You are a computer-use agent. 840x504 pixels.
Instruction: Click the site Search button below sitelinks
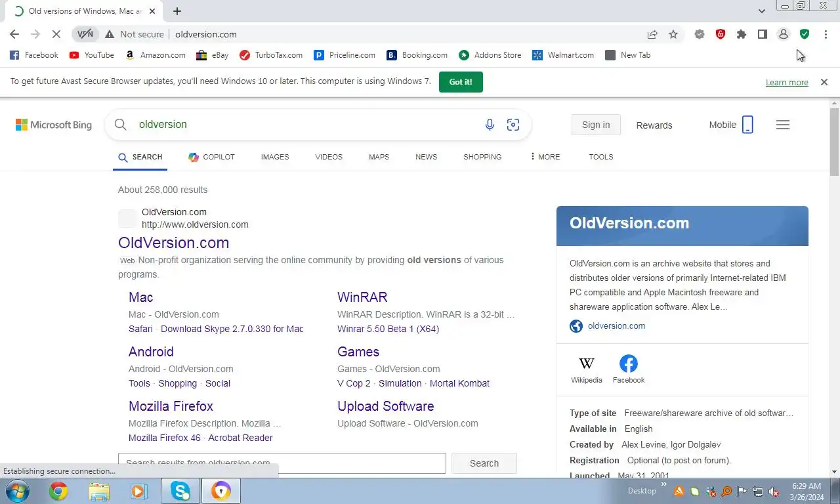coord(484,463)
